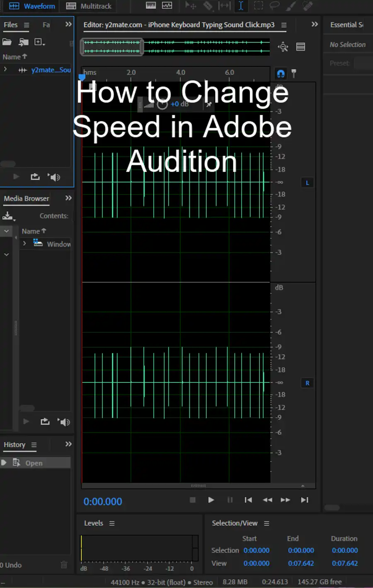Click the pin icon near the timeline
373x588 pixels.
[x=294, y=74]
